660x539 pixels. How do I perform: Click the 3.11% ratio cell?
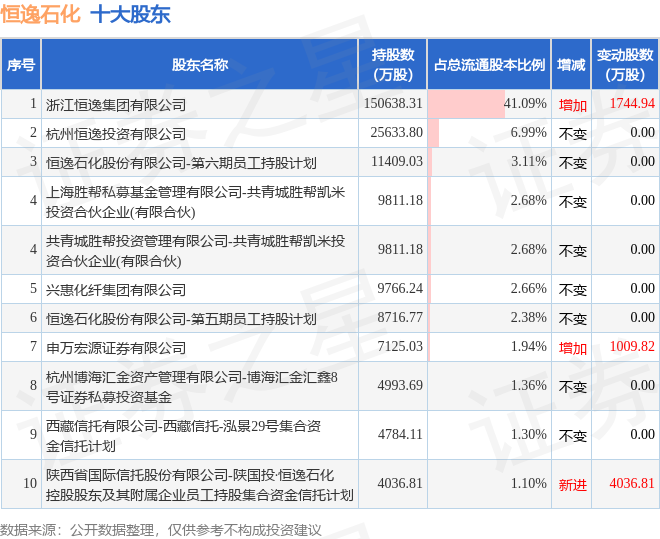coord(489,162)
